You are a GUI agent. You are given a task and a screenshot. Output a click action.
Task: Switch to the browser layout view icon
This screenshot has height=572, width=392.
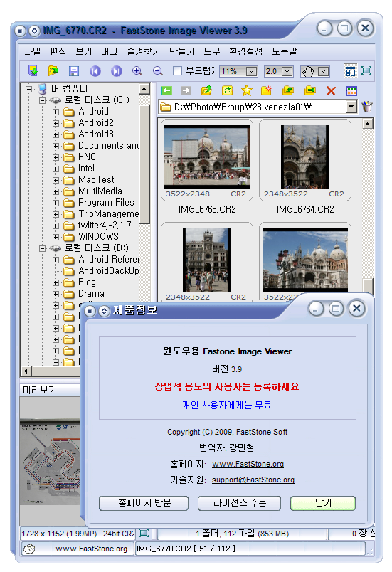point(350,70)
